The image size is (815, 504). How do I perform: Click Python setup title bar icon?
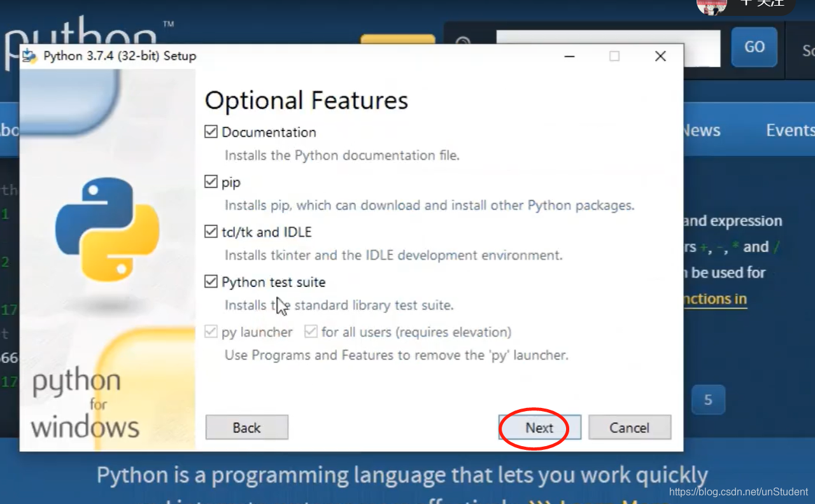(30, 56)
